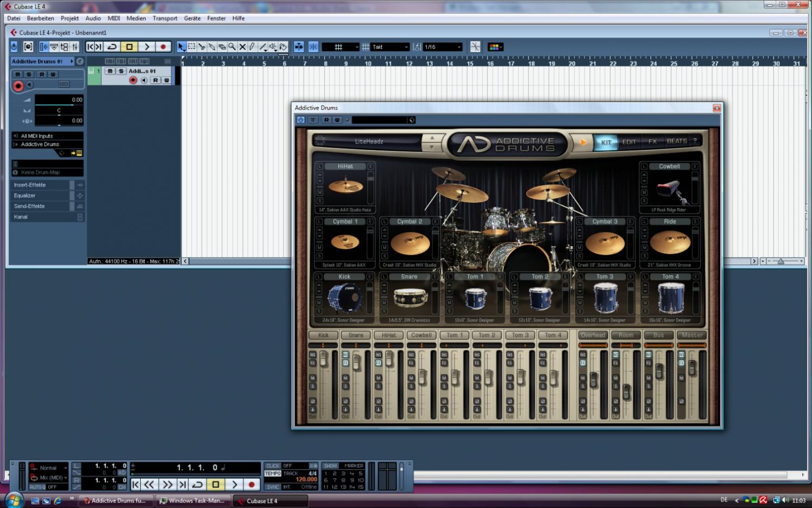Click the Snap to Zero Crossing icon
812x508 pixels.
click(x=475, y=47)
